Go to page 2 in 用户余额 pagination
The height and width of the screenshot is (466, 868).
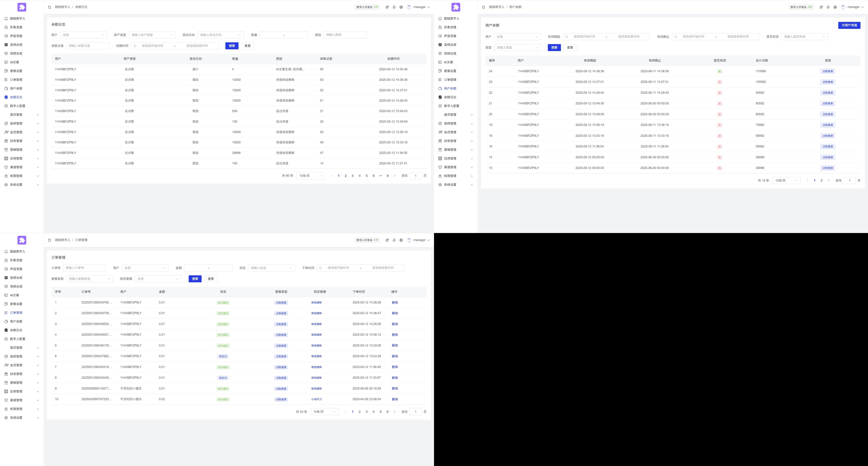coord(821,181)
